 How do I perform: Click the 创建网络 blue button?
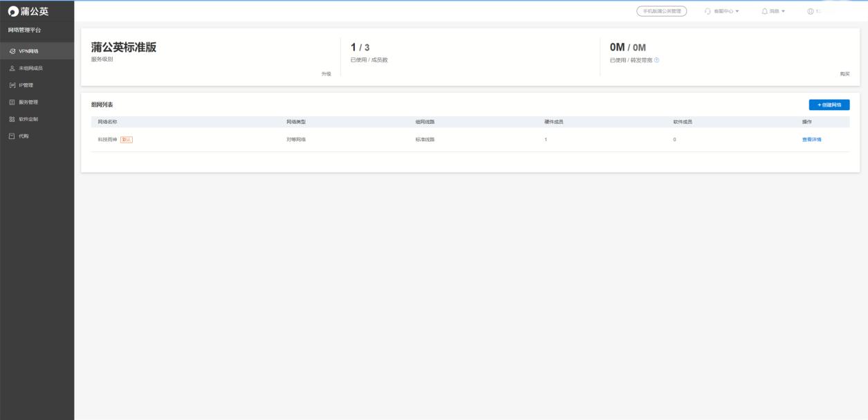(x=829, y=104)
